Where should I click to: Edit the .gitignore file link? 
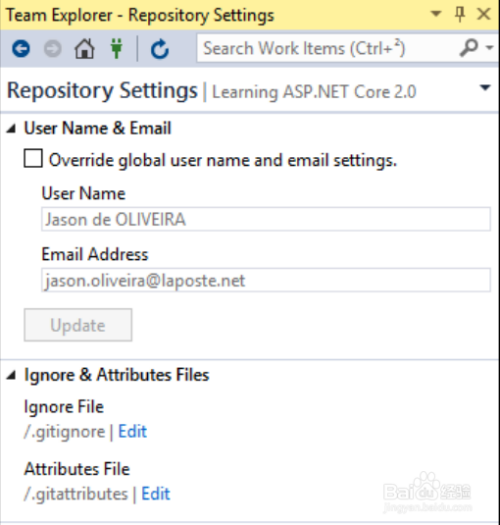[133, 431]
